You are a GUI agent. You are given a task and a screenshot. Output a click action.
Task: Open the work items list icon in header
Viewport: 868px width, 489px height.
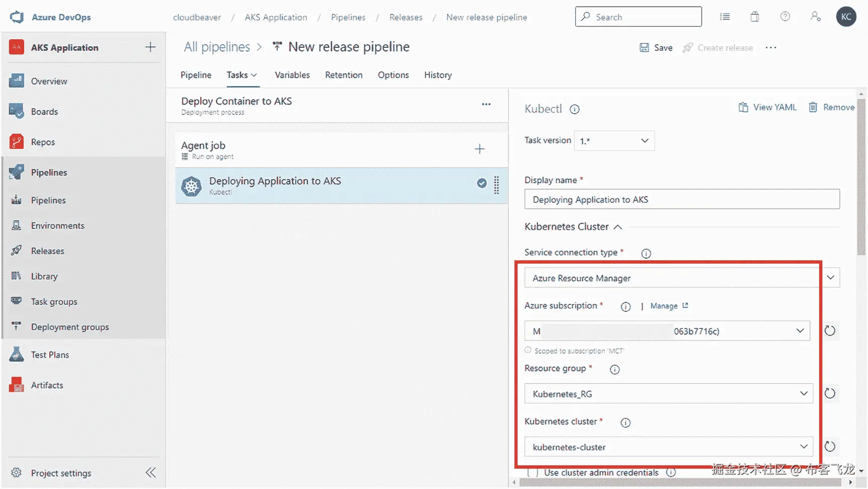coord(725,17)
